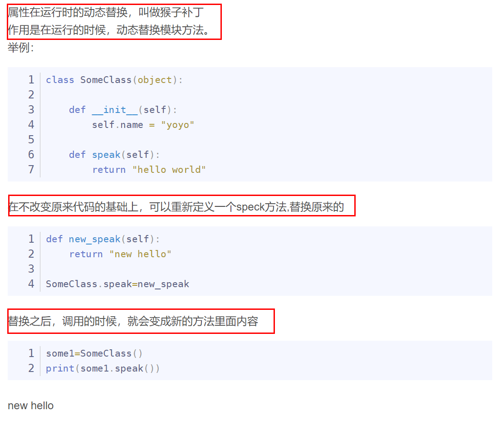The image size is (504, 421).
Task: Click line number 4 in second code block
Action: (x=31, y=284)
